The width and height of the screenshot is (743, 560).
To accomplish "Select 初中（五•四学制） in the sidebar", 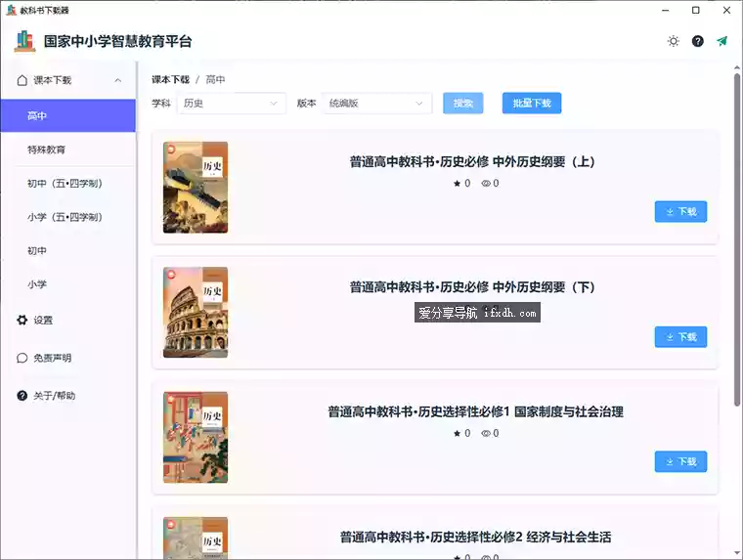I will 65,184.
